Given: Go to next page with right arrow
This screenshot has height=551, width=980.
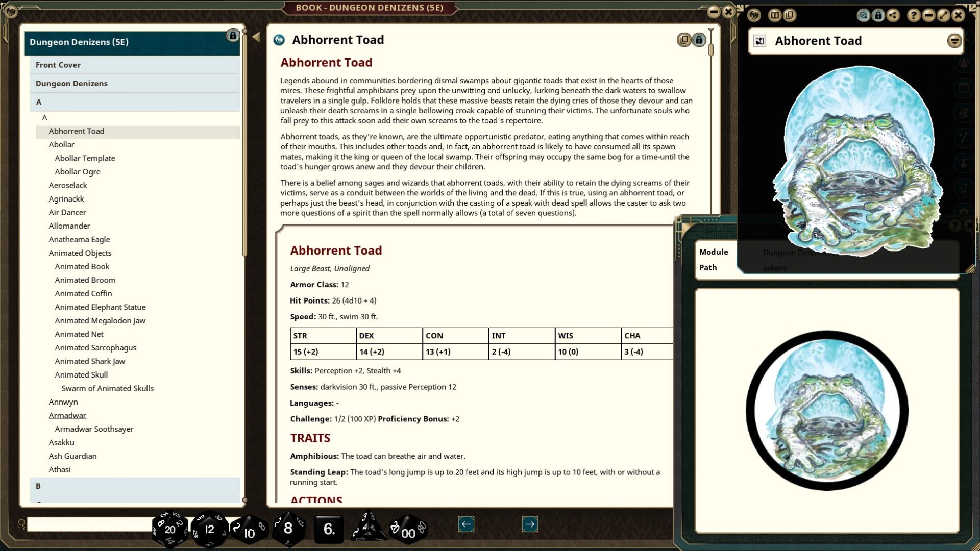Looking at the screenshot, I should [x=530, y=524].
